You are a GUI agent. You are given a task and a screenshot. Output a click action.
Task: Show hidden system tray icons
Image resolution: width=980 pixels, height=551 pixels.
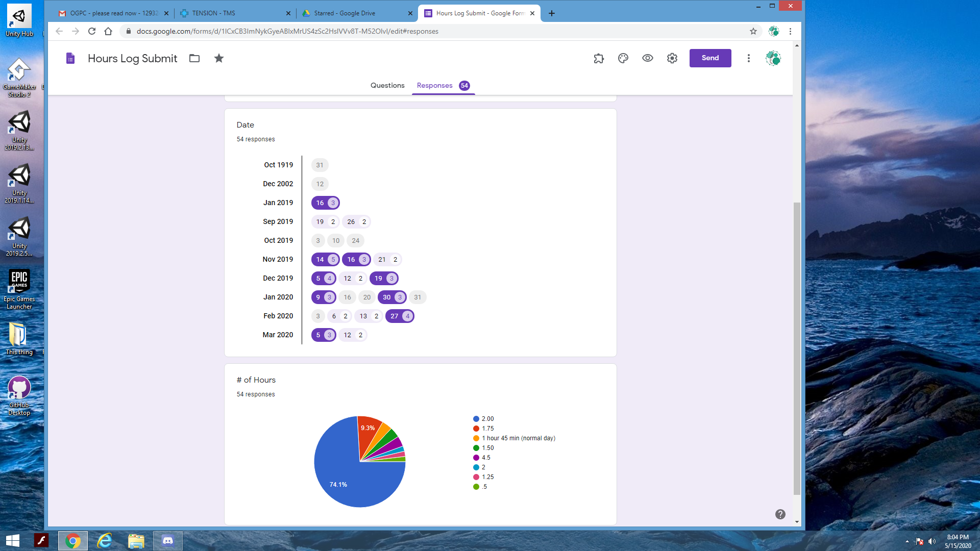907,541
